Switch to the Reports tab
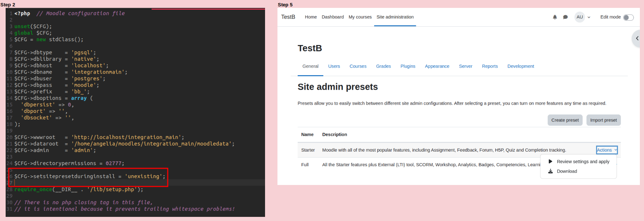Viewport: 644px width, 221px height. [x=489, y=66]
